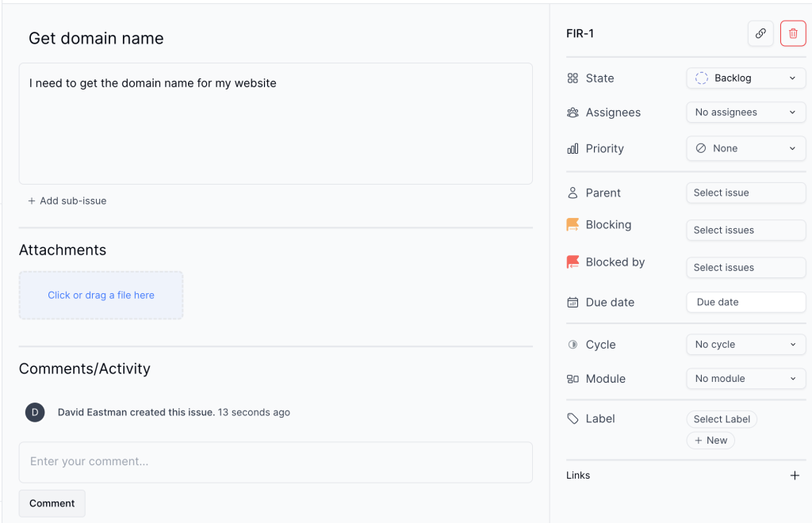Click the '13 seconds ago' timestamp
The image size is (812, 523).
[254, 412]
